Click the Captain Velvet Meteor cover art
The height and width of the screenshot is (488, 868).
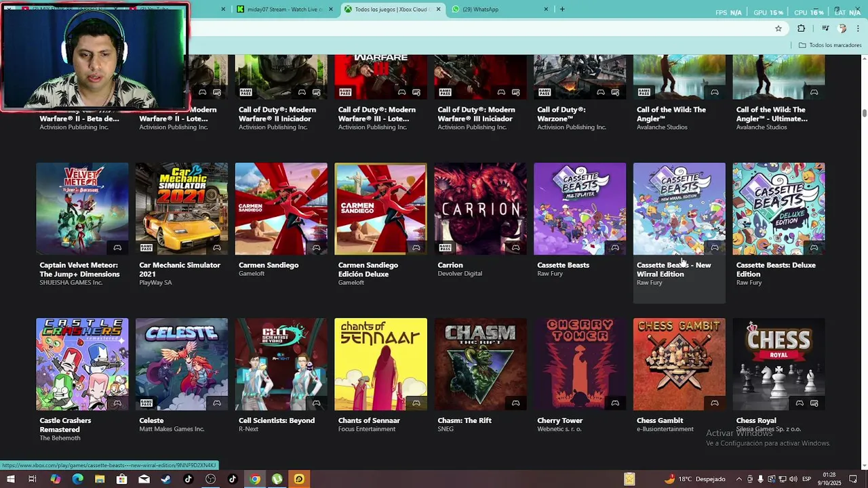pyautogui.click(x=82, y=209)
